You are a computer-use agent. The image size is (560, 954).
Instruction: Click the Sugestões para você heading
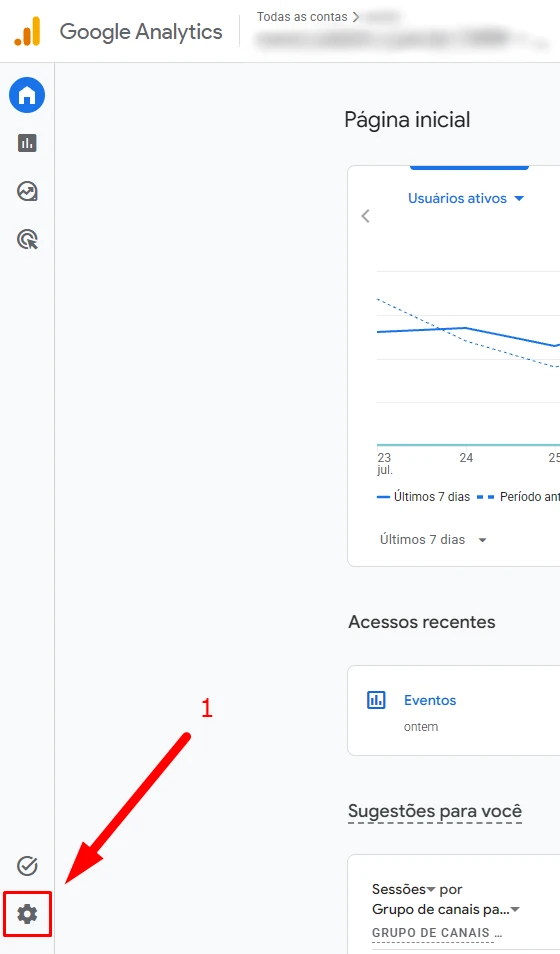(x=435, y=811)
